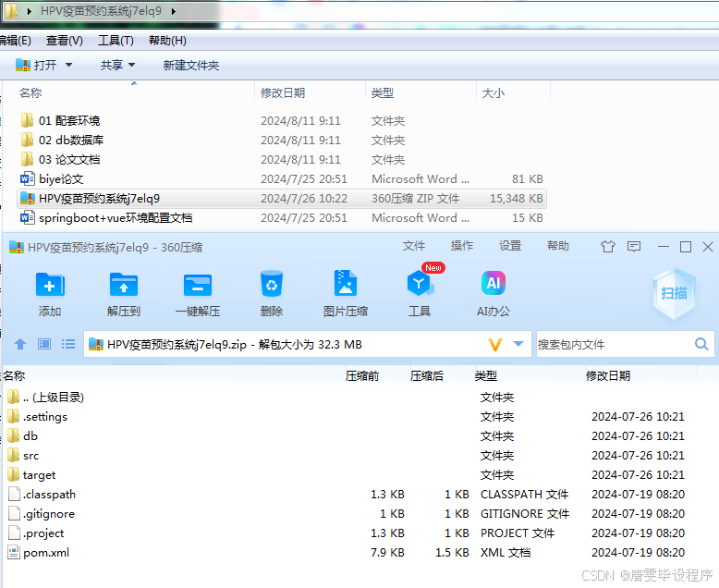Screen dimensions: 719x588
Task: Expand the path history dropdown arrow
Action: (x=518, y=344)
